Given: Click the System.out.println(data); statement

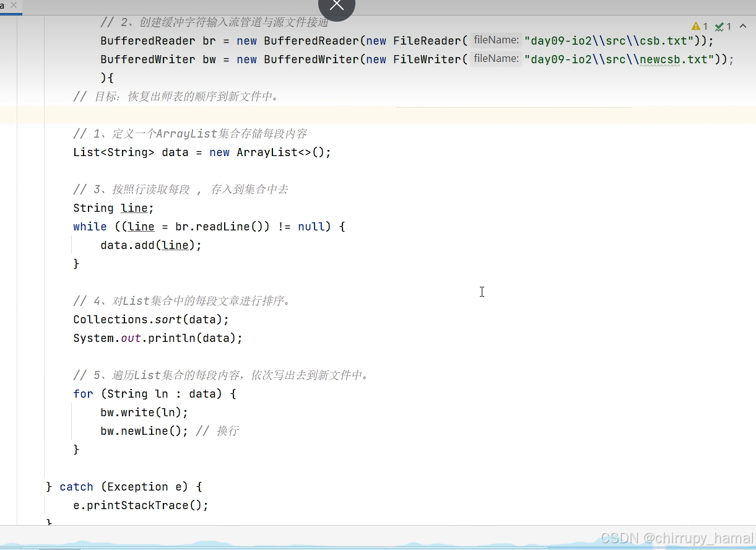Looking at the screenshot, I should coord(158,338).
